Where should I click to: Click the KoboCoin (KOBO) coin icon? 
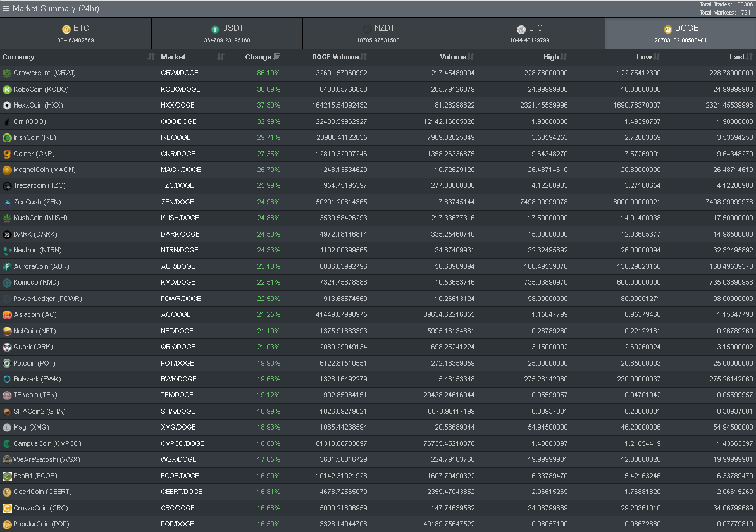coord(7,90)
